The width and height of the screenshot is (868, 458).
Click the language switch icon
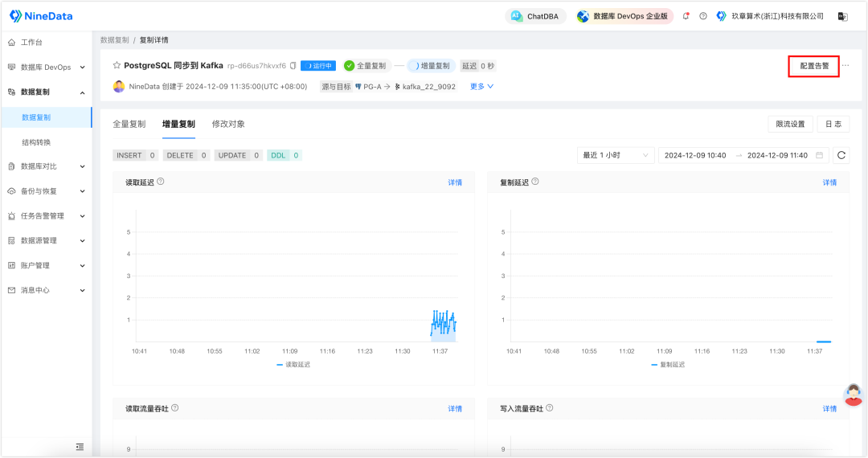click(x=842, y=17)
